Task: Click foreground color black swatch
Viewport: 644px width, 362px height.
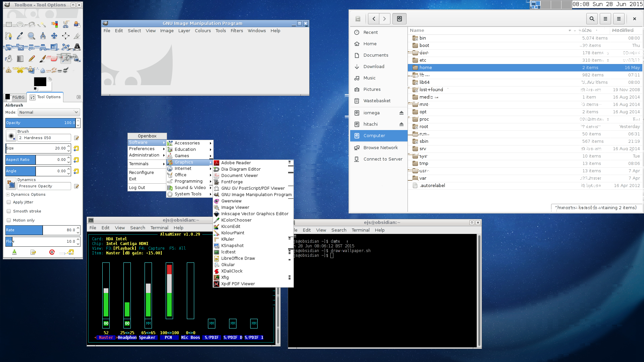Action: point(40,81)
